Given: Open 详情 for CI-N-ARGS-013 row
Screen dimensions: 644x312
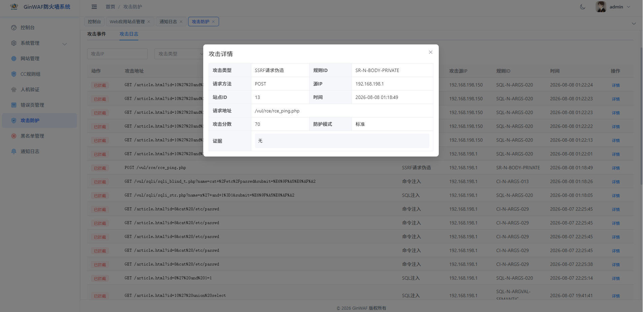Looking at the screenshot, I should click(616, 182).
